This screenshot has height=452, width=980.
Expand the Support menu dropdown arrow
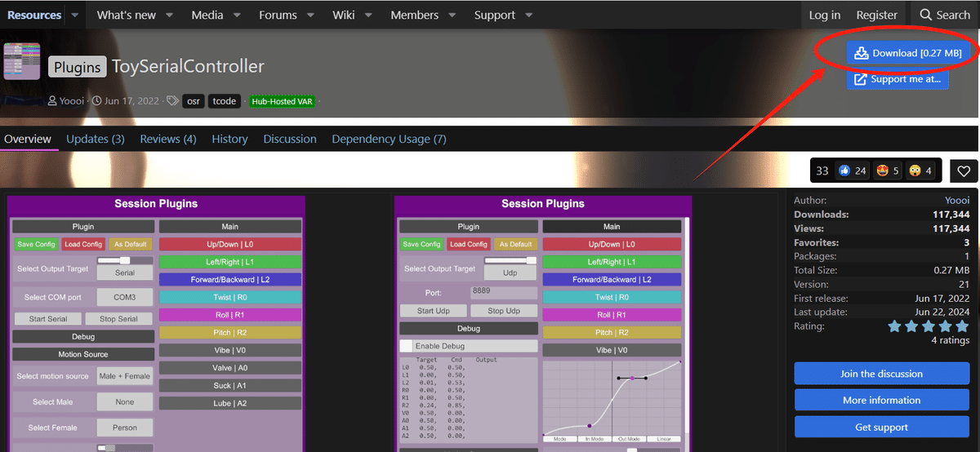(x=528, y=15)
